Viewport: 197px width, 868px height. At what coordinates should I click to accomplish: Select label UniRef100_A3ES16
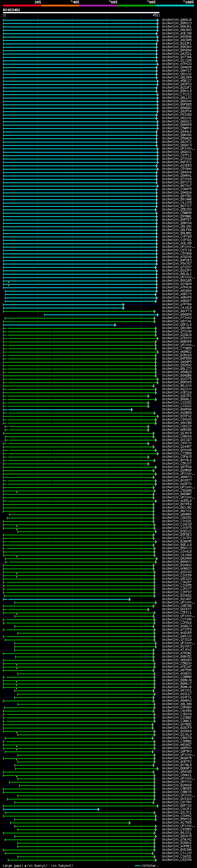click(x=177, y=392)
